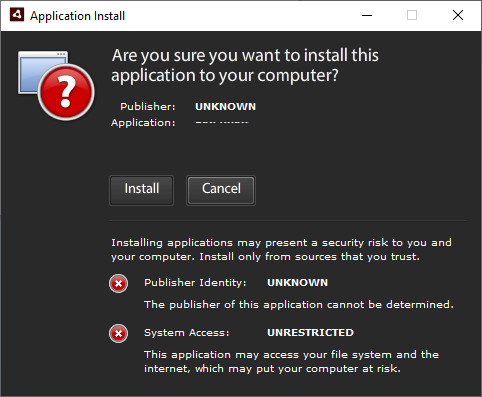Minimize the Application Install window
482x397 pixels.
(x=367, y=15)
